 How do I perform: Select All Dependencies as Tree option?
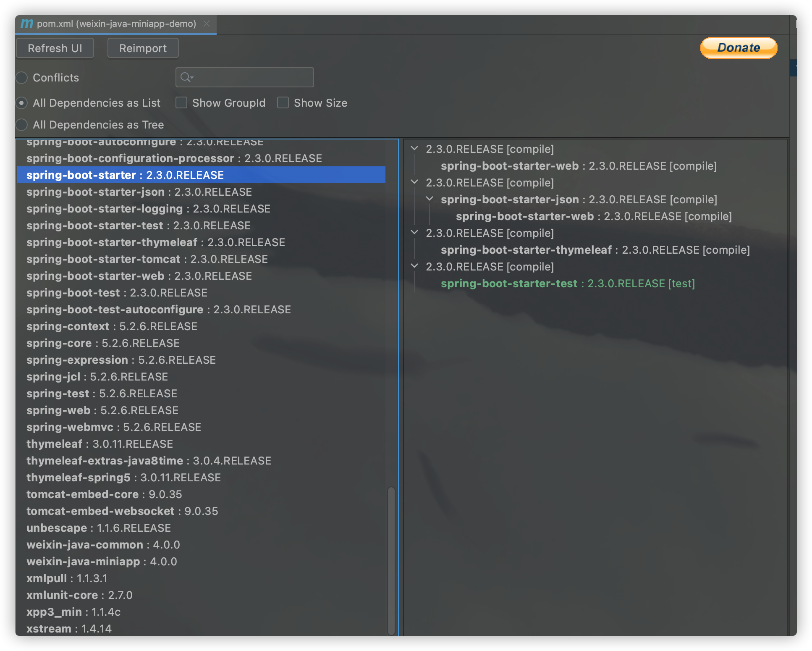click(x=22, y=125)
